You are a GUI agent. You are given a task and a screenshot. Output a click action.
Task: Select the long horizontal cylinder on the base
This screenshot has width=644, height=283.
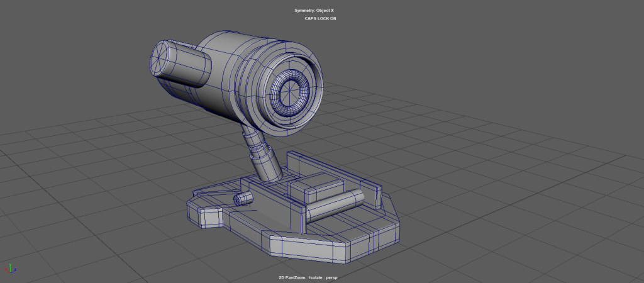click(335, 207)
